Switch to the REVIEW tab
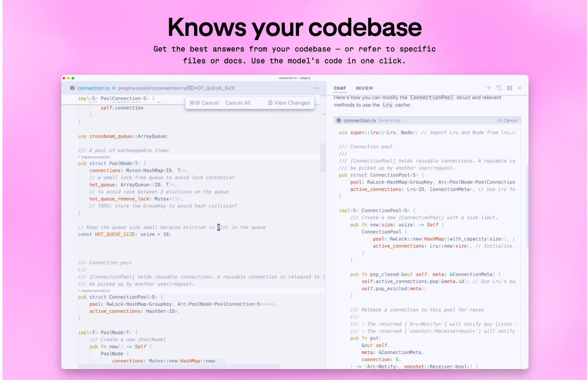Image resolution: width=588 pixels, height=380 pixels. tap(364, 88)
